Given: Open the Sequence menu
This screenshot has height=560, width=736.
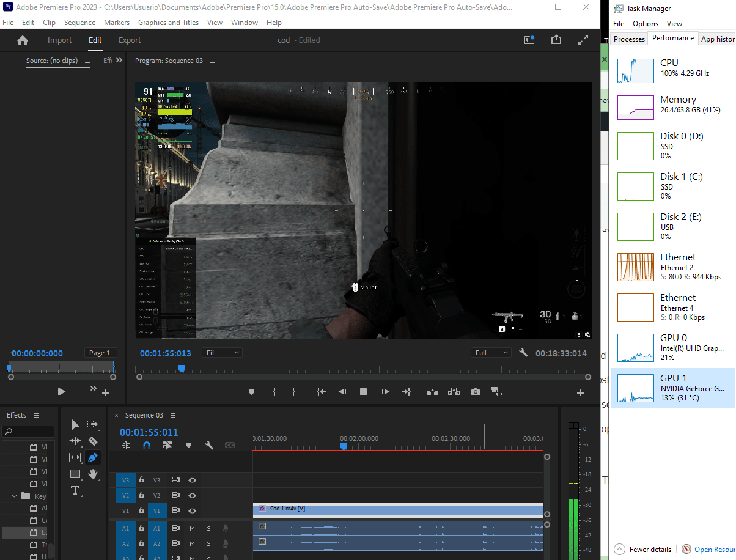Looking at the screenshot, I should coord(79,22).
